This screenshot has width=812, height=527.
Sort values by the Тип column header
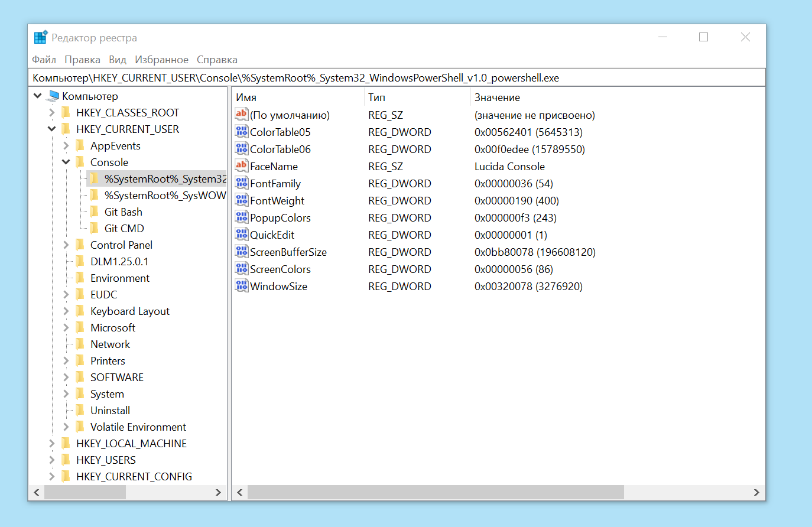(417, 97)
